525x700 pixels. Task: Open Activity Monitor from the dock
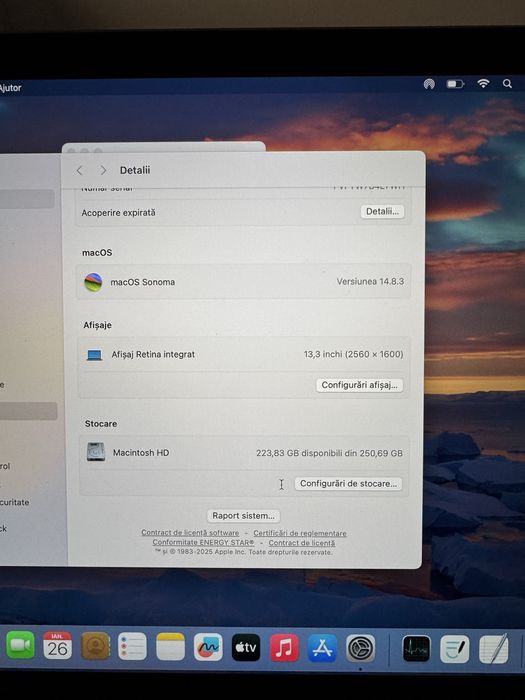(x=416, y=649)
